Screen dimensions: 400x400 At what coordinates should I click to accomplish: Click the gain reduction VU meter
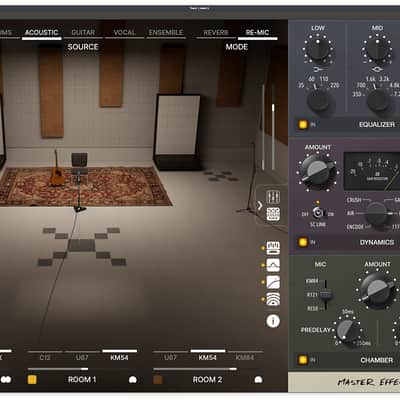372,171
